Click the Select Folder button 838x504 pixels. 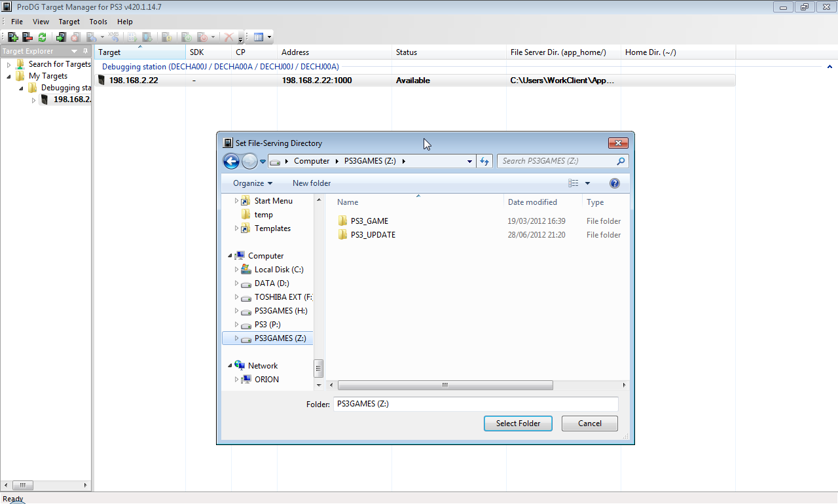pyautogui.click(x=518, y=423)
